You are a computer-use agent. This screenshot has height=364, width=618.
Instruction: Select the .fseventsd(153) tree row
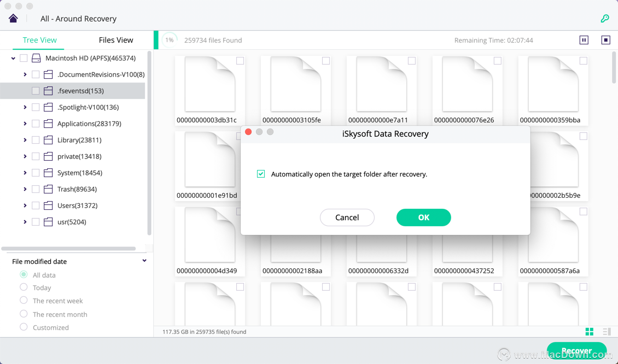[x=73, y=91]
